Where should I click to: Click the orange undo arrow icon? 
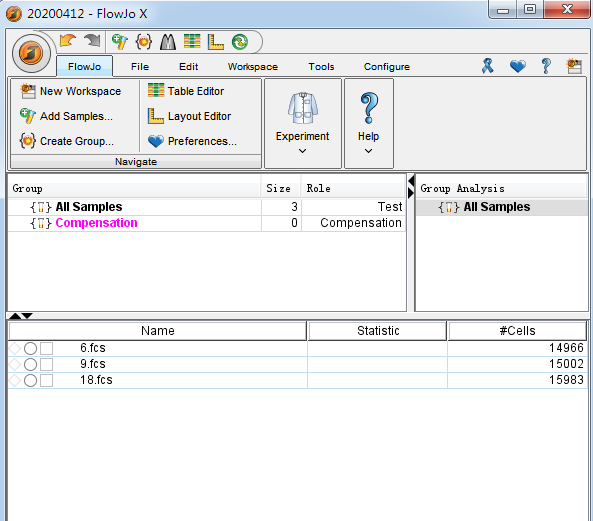click(68, 41)
